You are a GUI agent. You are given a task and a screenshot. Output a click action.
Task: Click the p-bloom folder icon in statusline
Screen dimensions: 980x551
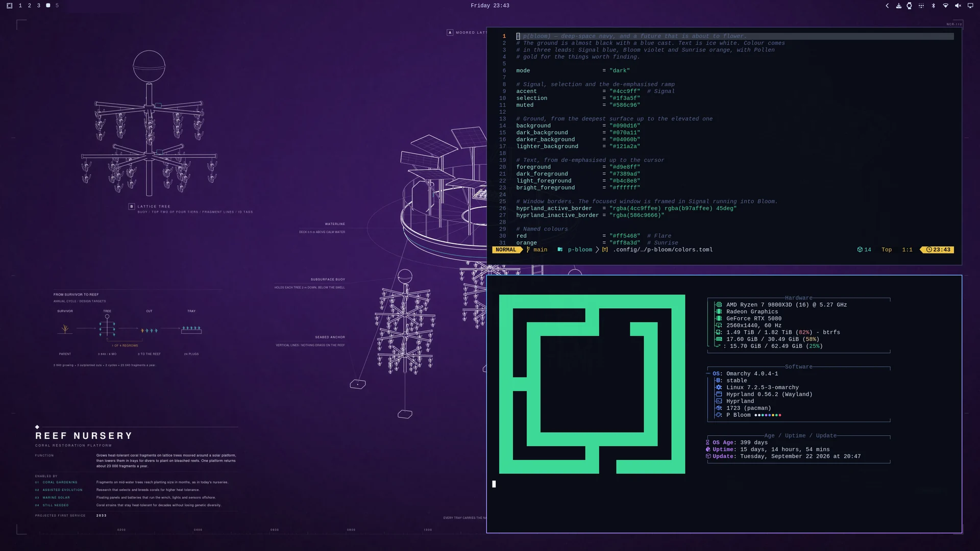click(560, 250)
